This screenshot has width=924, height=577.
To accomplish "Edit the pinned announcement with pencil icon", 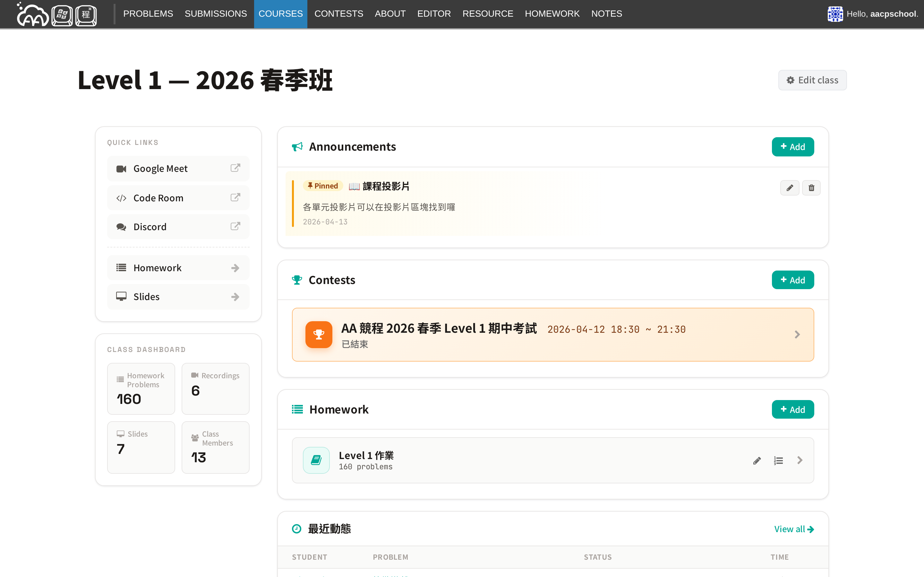I will pyautogui.click(x=790, y=188).
